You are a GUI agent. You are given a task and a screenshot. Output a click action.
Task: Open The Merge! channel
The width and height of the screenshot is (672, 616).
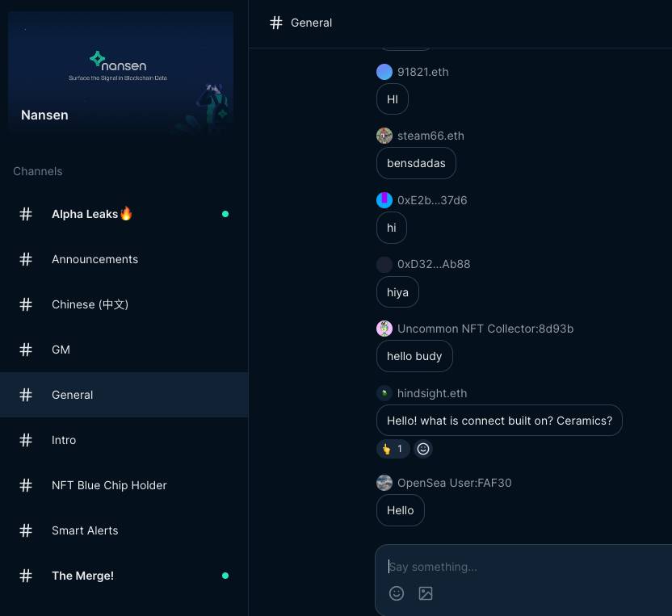tap(82, 576)
